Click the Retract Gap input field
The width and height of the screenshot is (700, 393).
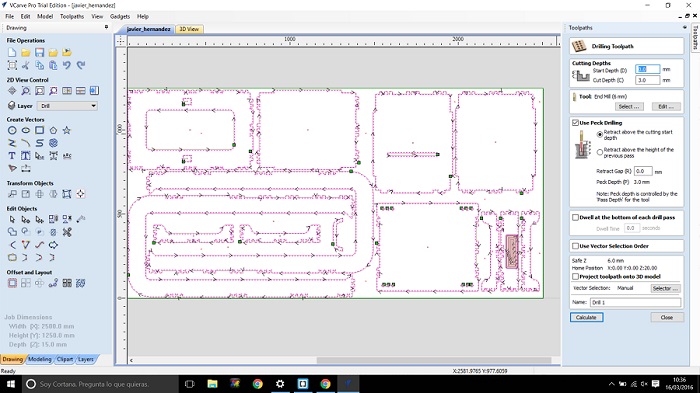[x=643, y=171]
